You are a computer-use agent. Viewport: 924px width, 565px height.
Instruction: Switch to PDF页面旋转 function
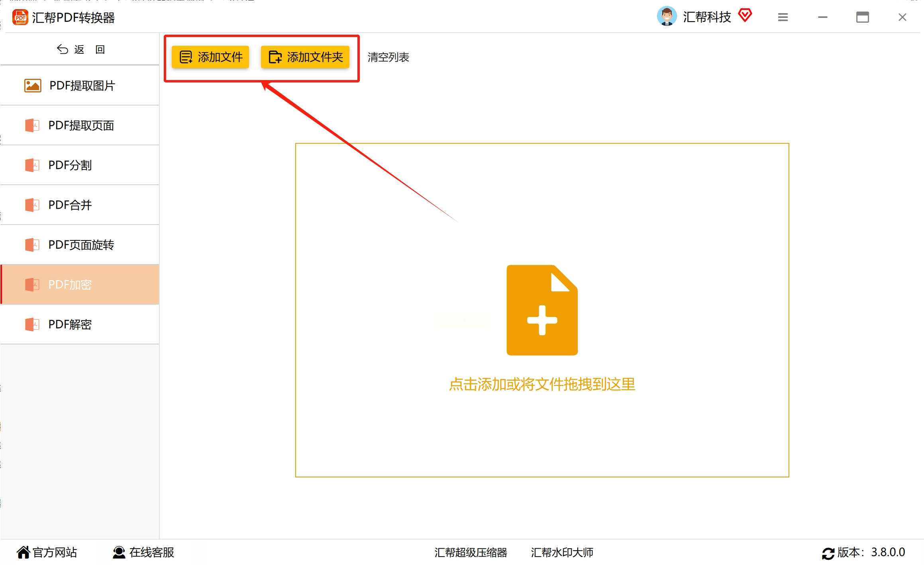pyautogui.click(x=80, y=245)
